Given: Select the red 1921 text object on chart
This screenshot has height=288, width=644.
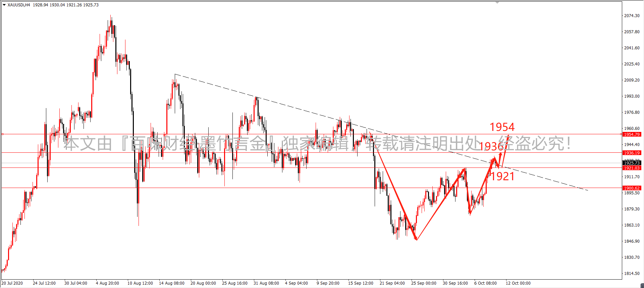Looking at the screenshot, I should [502, 177].
